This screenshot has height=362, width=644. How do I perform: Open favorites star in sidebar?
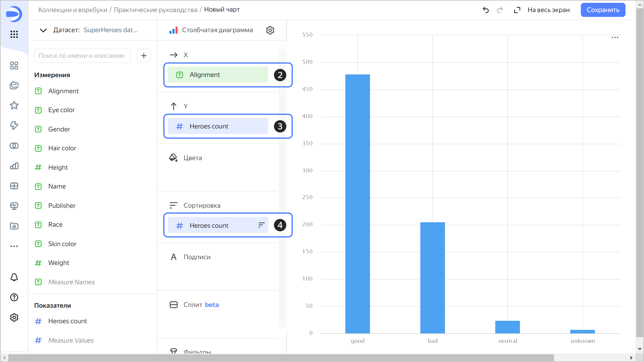(14, 105)
